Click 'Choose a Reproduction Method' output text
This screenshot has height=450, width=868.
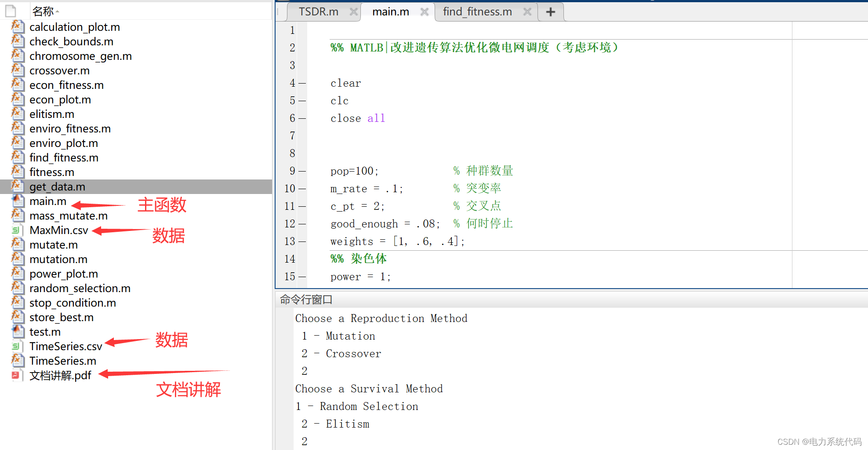381,318
